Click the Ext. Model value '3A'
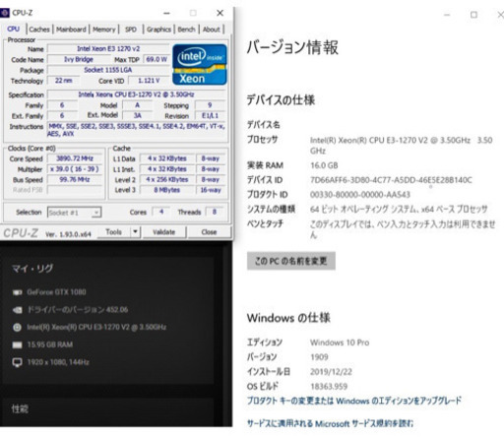The width and height of the screenshot is (504, 439). tap(138, 116)
